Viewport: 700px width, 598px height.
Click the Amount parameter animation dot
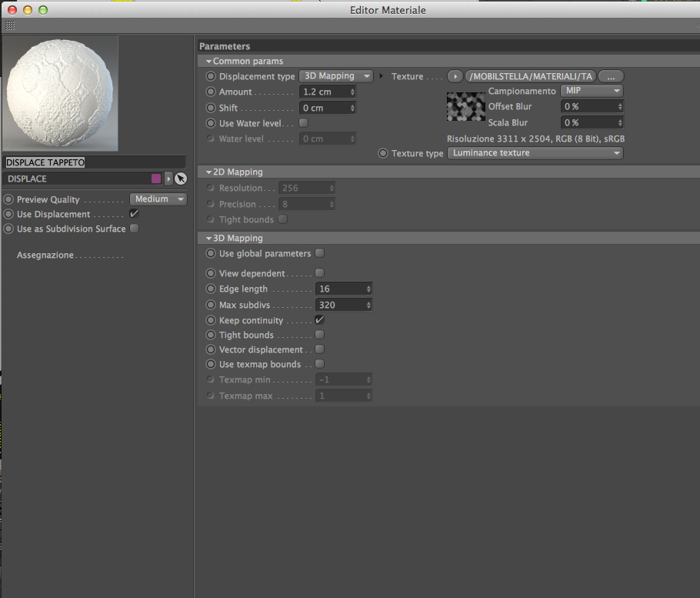[211, 92]
